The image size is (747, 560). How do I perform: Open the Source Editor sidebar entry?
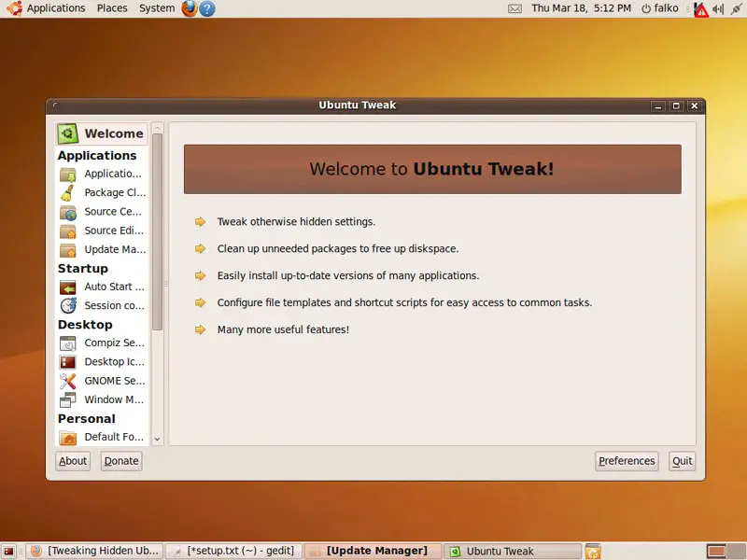pos(101,231)
